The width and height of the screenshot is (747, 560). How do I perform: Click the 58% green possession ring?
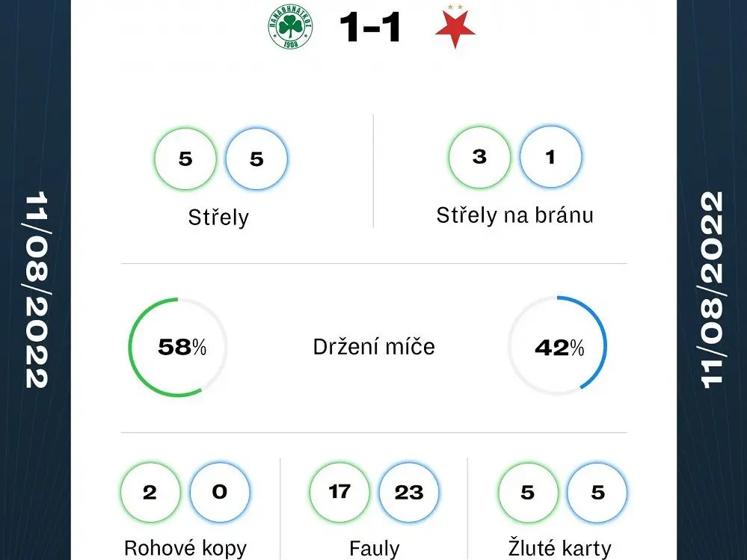pyautogui.click(x=178, y=347)
